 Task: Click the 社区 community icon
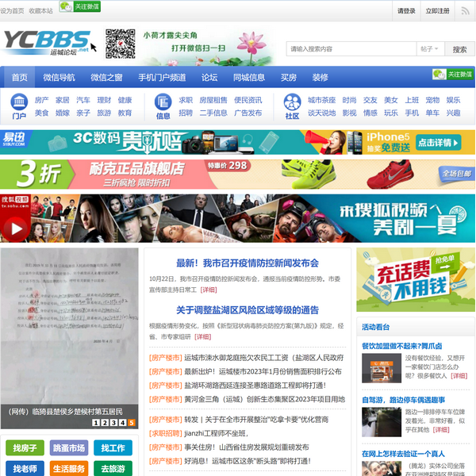(292, 107)
